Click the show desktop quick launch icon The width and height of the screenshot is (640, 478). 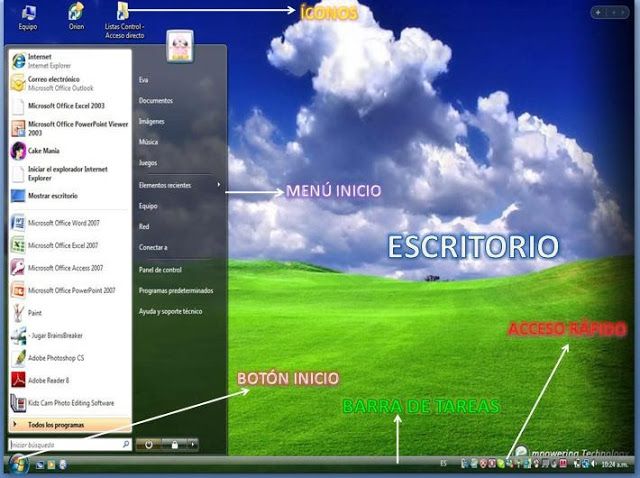(x=40, y=465)
